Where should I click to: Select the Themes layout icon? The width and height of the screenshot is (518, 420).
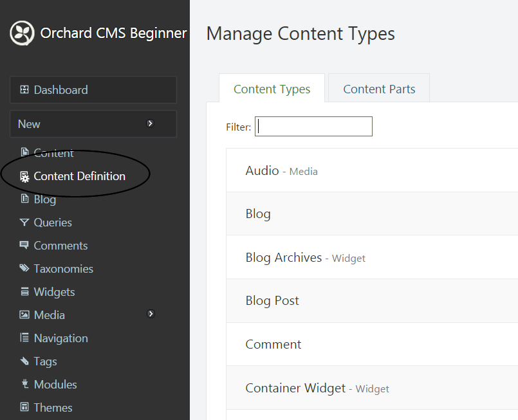[x=24, y=406]
